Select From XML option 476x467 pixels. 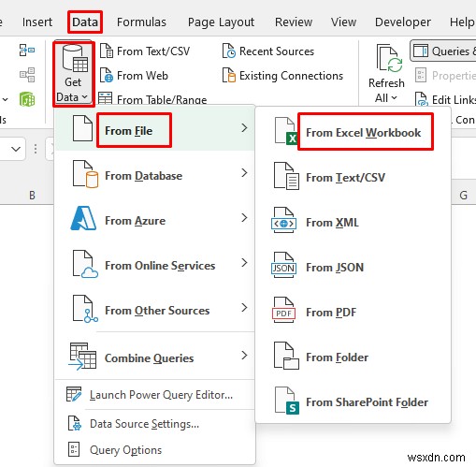(332, 223)
